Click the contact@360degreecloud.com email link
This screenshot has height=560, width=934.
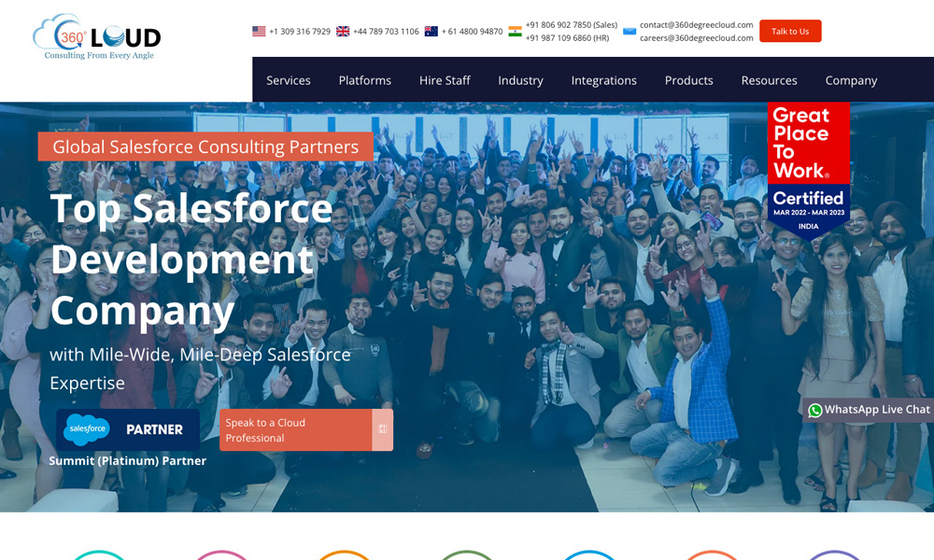pyautogui.click(x=696, y=25)
